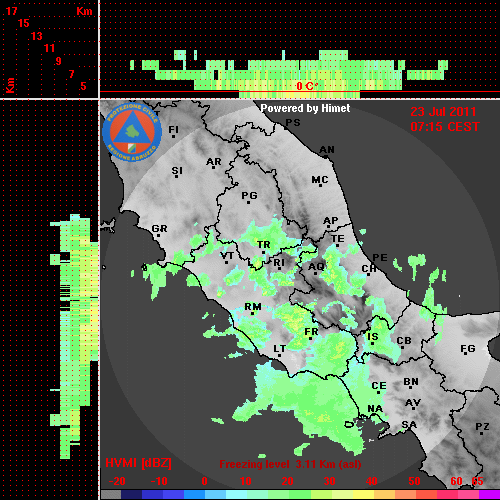
Task: Select the FI city marker
Action: [x=173, y=136]
